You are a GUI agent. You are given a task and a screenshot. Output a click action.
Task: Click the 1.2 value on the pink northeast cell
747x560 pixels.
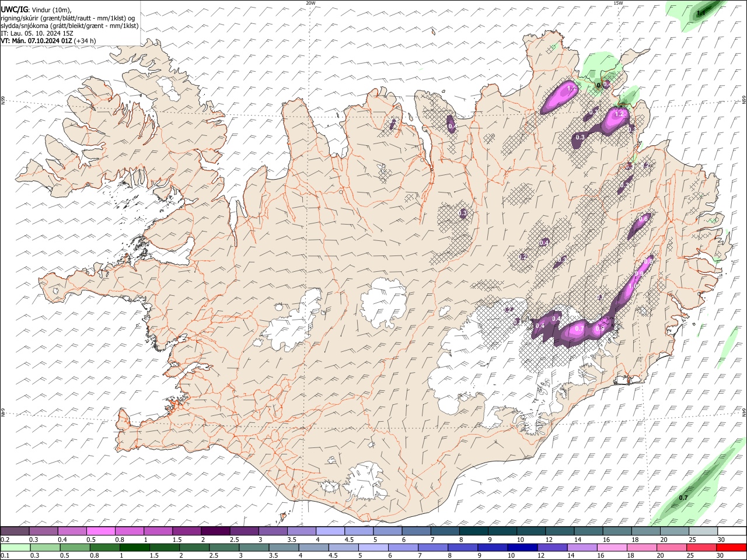tap(620, 114)
